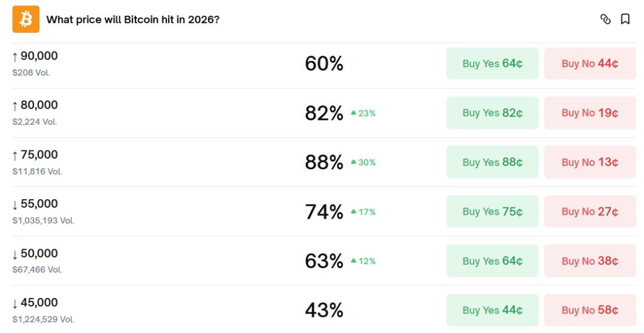The height and width of the screenshot is (333, 644).
Task: Copy the market link via chain icon
Action: [x=605, y=19]
